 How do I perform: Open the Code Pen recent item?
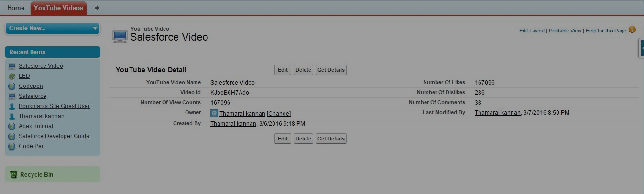pos(32,146)
